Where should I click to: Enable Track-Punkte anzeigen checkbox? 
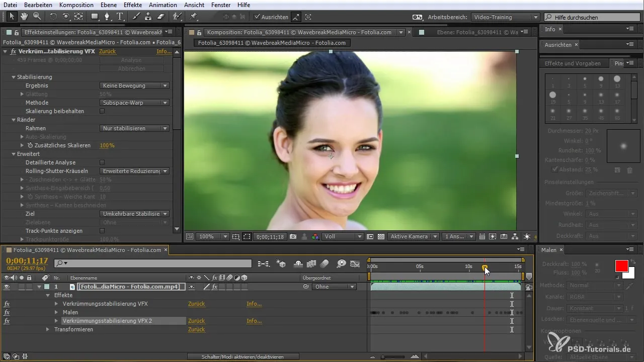pyautogui.click(x=102, y=231)
